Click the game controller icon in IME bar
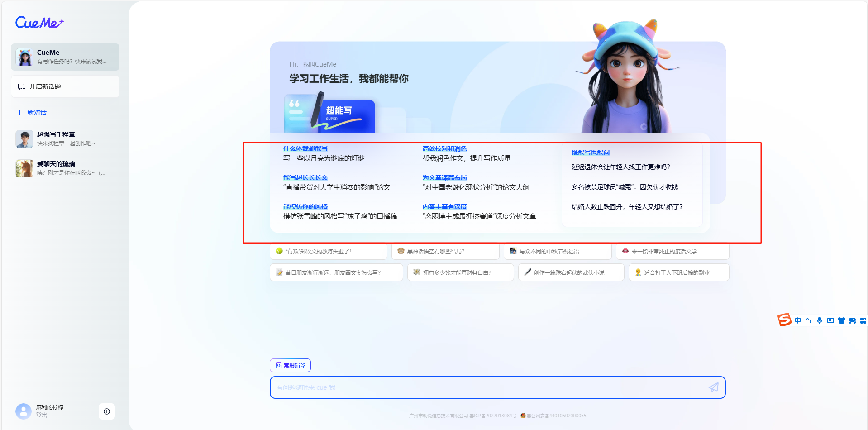The width and height of the screenshot is (868, 430). click(852, 320)
